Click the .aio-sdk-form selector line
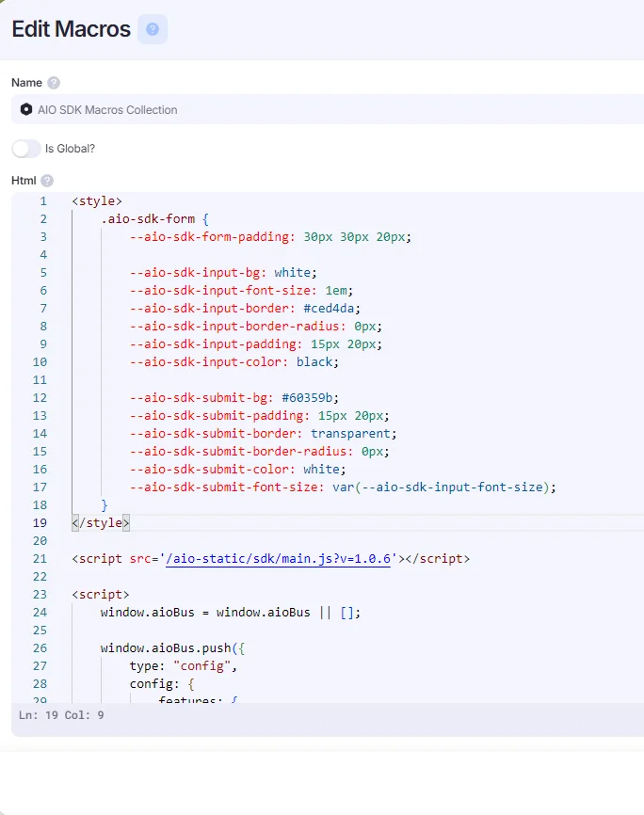 coord(155,219)
